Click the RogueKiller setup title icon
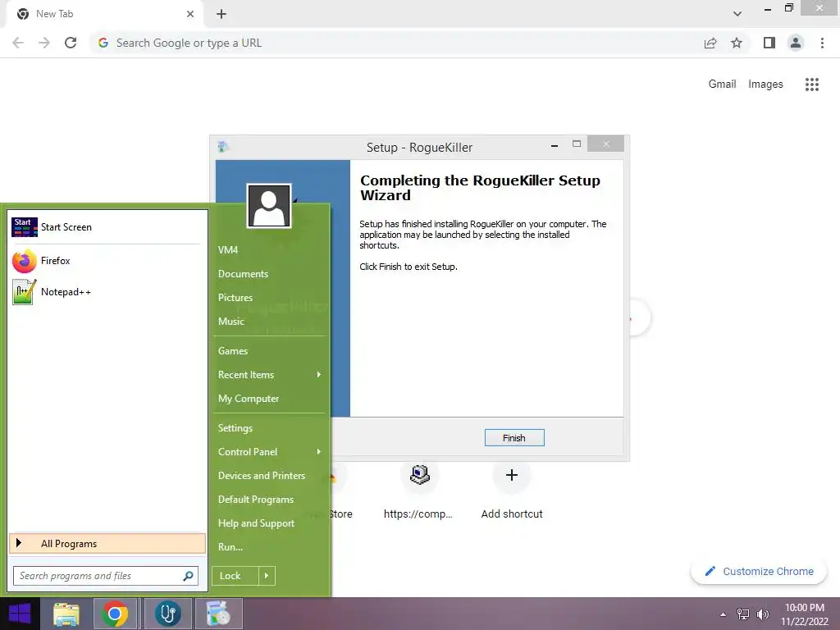The width and height of the screenshot is (840, 630). coord(223,147)
